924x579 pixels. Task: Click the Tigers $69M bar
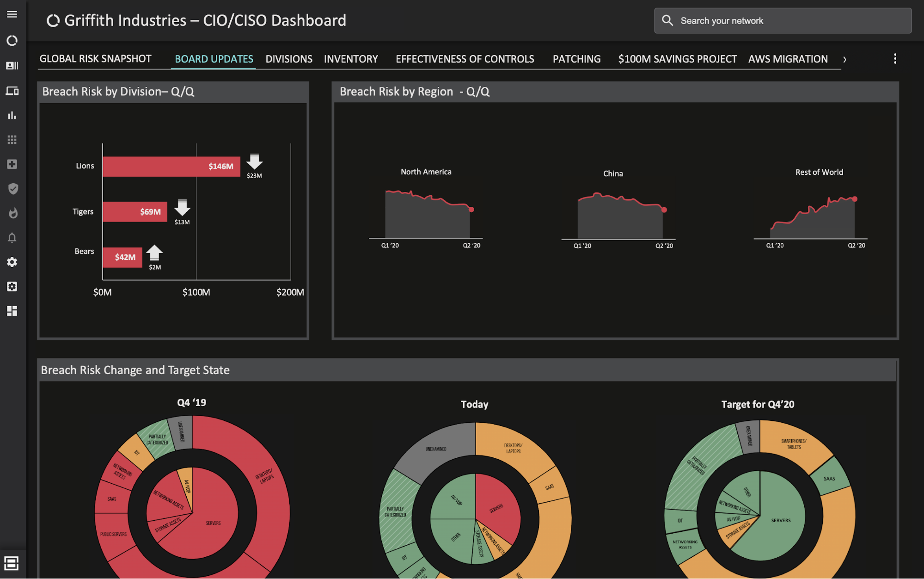135,212
